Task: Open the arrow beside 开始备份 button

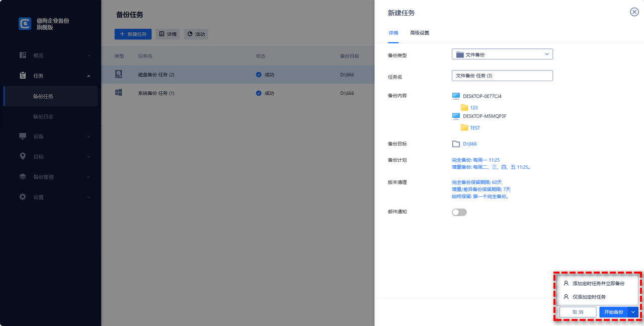Action: point(633,312)
